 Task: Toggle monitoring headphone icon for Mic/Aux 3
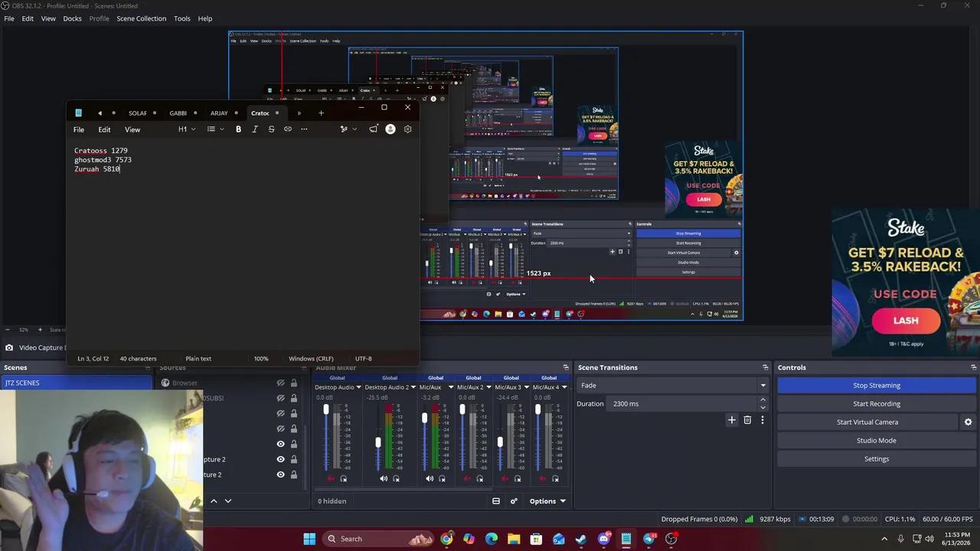pos(518,479)
